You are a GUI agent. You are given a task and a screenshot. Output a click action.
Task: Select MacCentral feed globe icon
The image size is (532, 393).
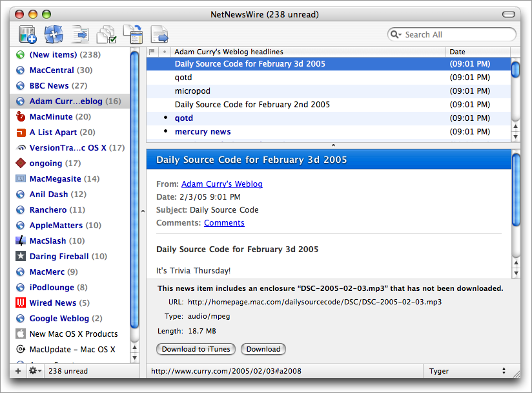[x=21, y=70]
